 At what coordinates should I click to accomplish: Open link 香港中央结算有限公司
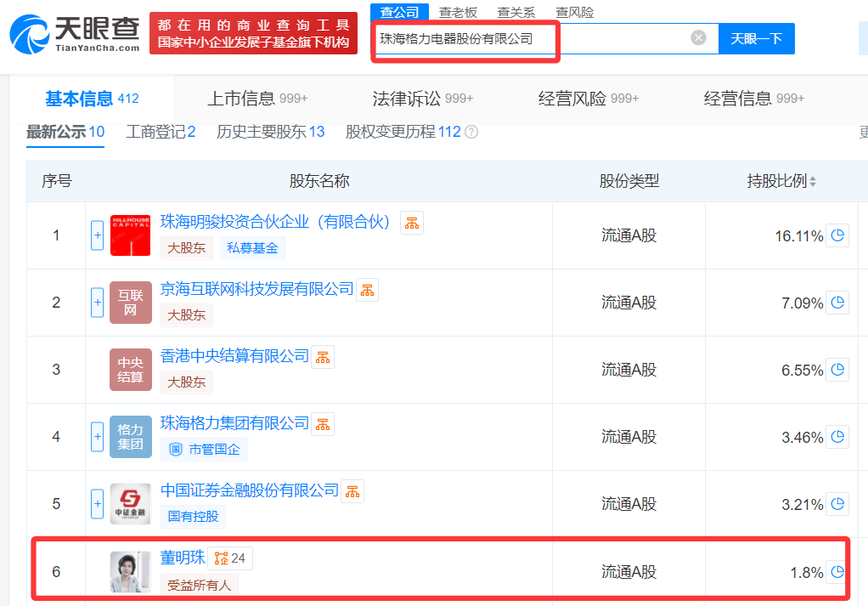[x=234, y=355]
